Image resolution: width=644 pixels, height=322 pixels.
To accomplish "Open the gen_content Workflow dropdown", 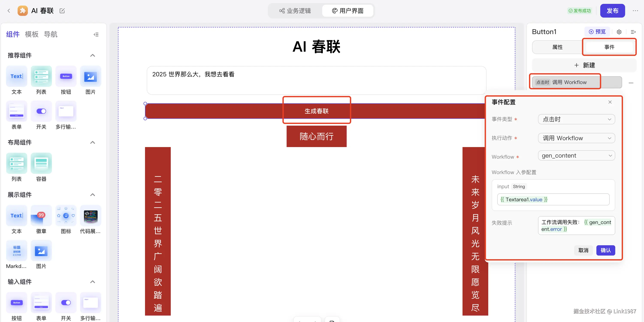I will point(576,156).
